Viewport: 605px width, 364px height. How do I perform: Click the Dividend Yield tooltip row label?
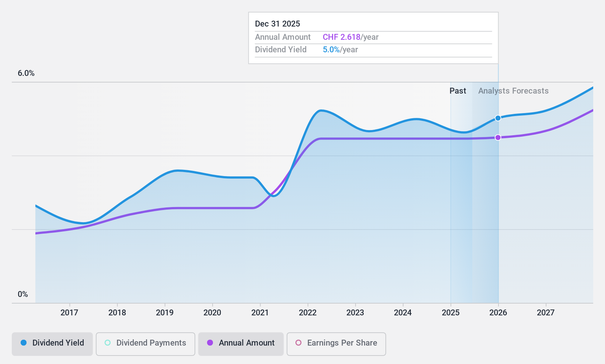click(281, 50)
